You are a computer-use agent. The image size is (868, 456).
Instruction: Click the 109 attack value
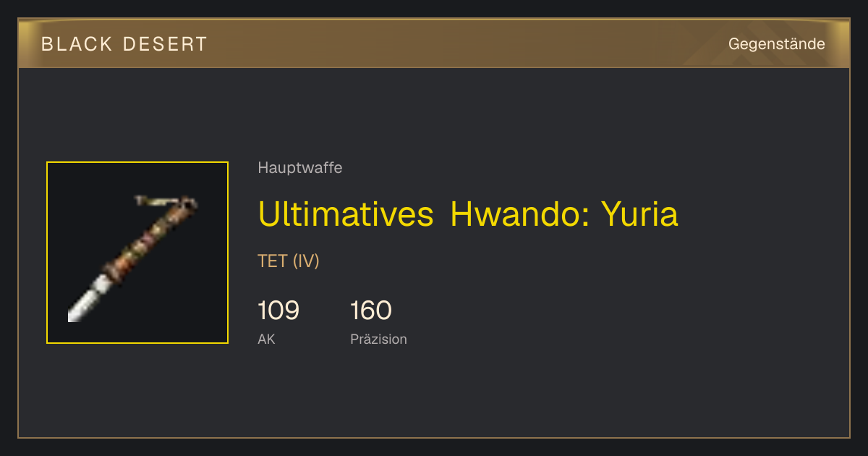click(x=278, y=311)
